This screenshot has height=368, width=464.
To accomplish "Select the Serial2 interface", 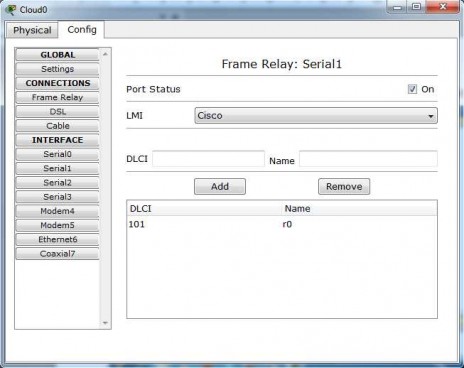I will pyautogui.click(x=57, y=183).
